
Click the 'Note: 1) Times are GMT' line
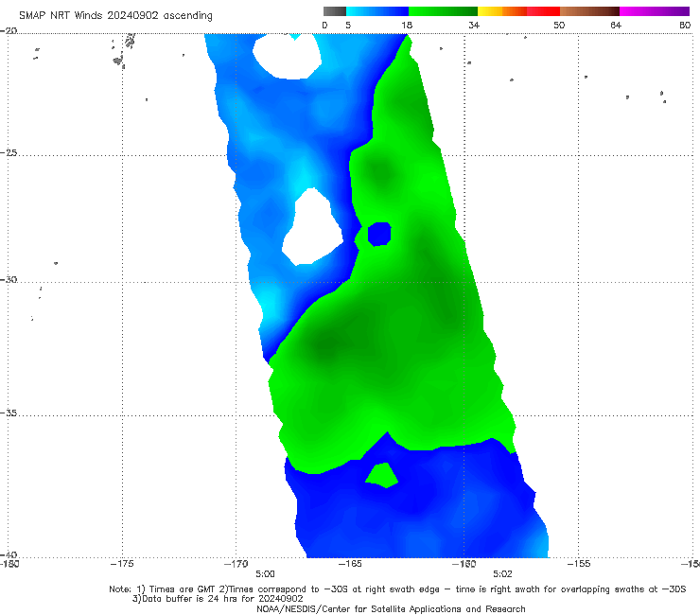(397, 589)
